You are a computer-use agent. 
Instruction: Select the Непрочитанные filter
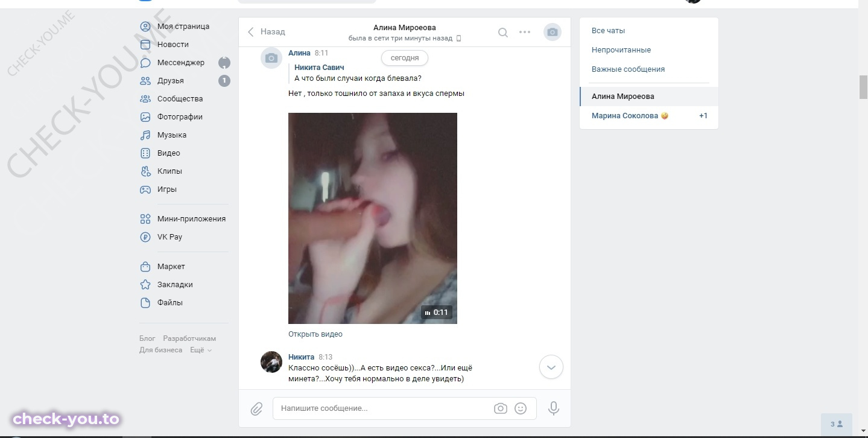coord(649,50)
